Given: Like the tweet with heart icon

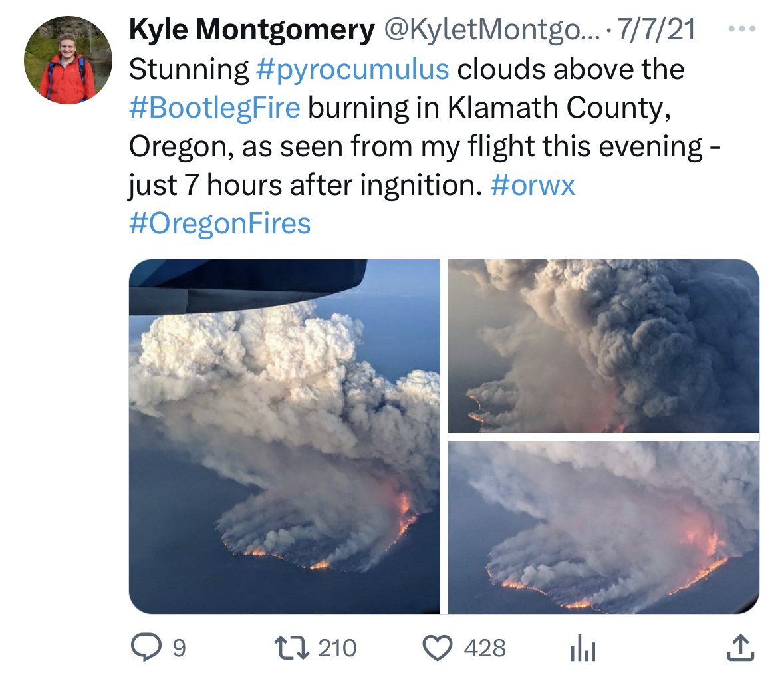Looking at the screenshot, I should click(438, 648).
